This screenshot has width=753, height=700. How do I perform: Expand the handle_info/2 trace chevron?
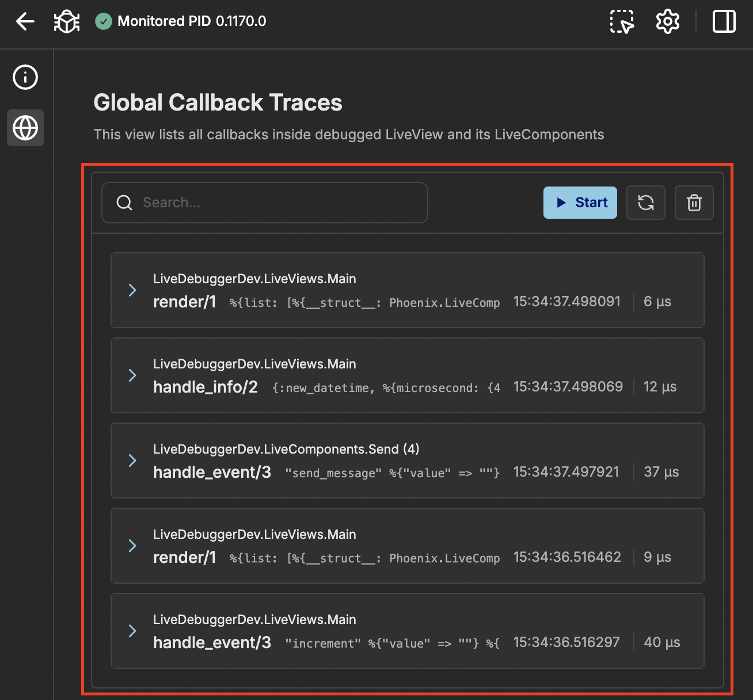pyautogui.click(x=132, y=375)
